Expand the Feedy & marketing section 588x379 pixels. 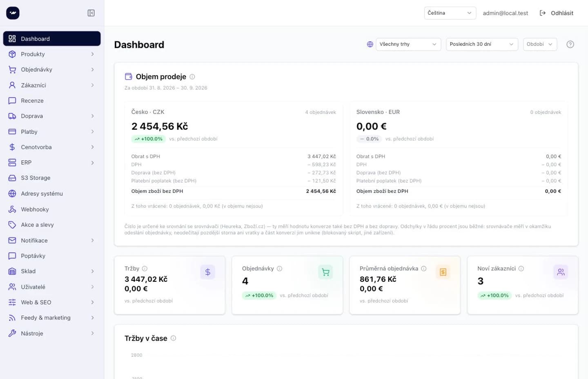(52, 318)
